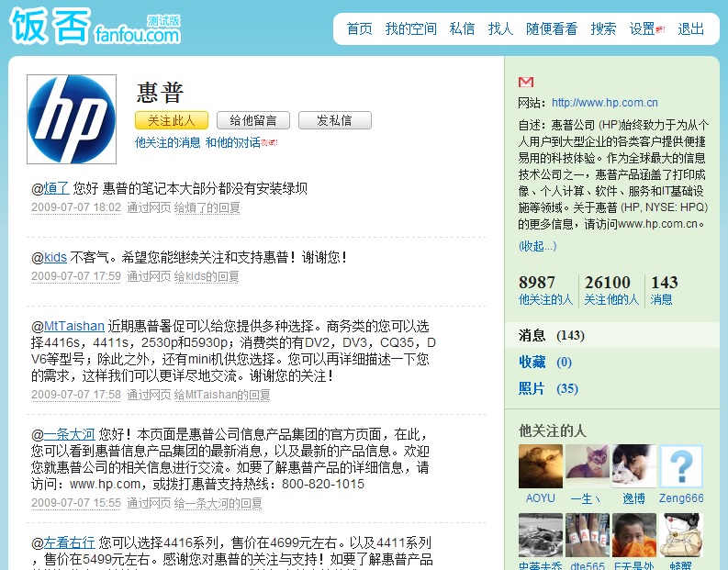Select the 收藏 (0) sidebar tab

coord(545,362)
